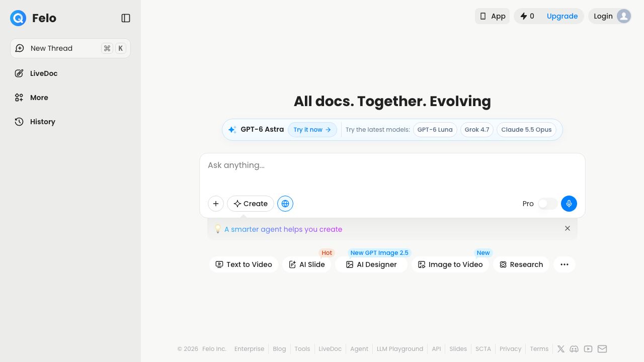644x362 pixels.
Task: Open the Agent footer link
Action: point(359,349)
